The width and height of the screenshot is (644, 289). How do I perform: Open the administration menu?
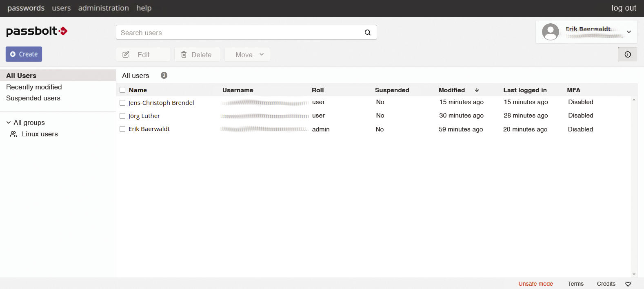(104, 8)
